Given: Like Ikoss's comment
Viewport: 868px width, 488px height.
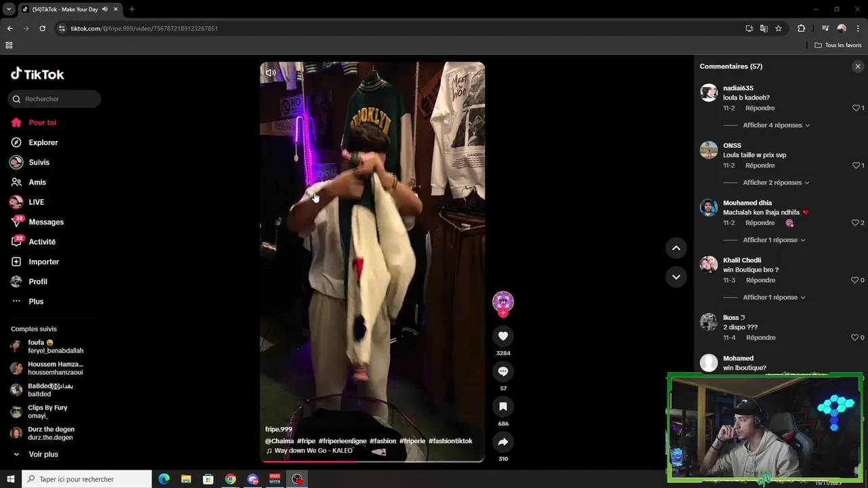Looking at the screenshot, I should click(855, 338).
